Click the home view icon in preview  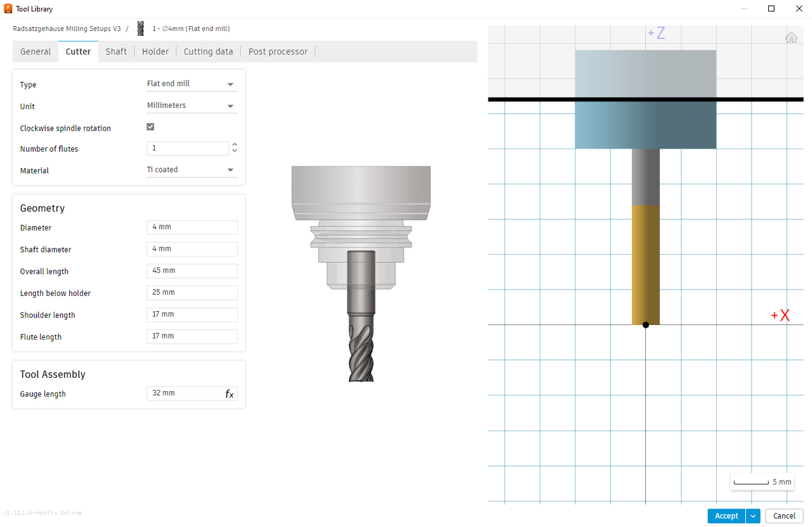tap(791, 37)
